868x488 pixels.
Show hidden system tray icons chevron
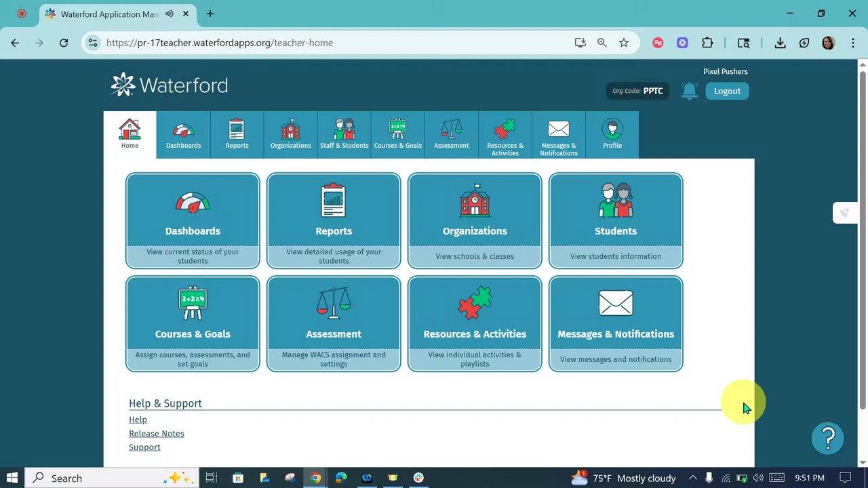(x=693, y=478)
